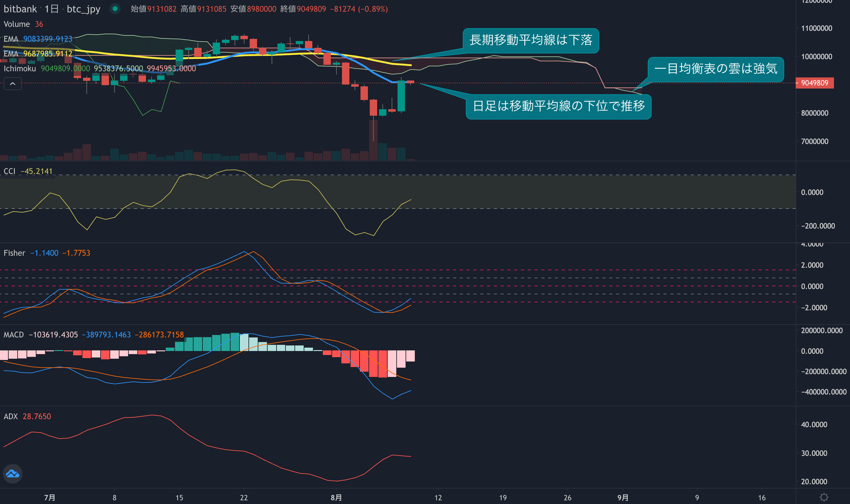Click the 1日 interval label

pos(52,9)
